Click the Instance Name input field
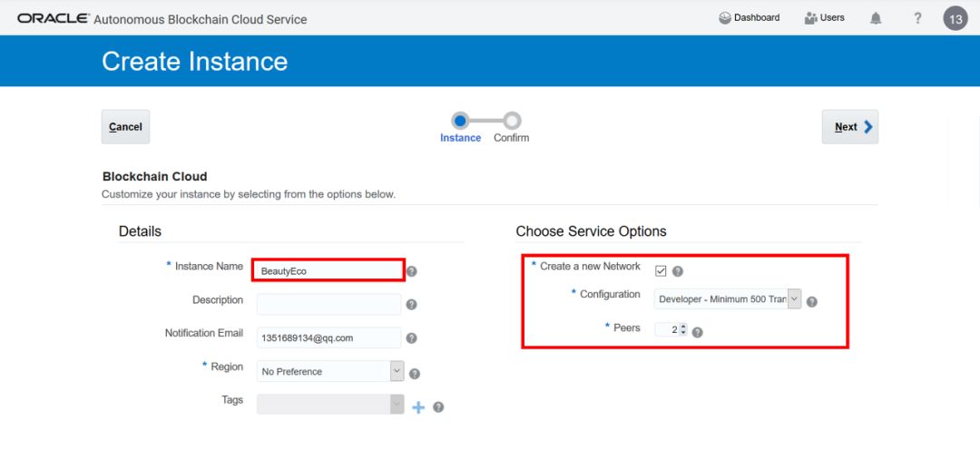The height and width of the screenshot is (460, 980). pos(328,270)
